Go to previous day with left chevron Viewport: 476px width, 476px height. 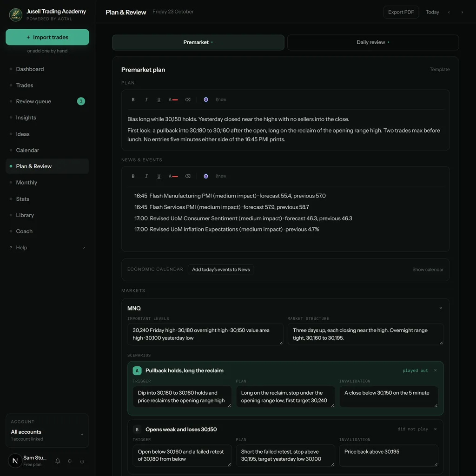(449, 12)
